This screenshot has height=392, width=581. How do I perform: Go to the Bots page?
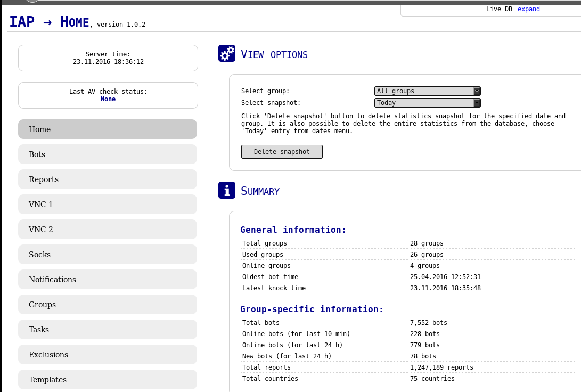pos(108,154)
